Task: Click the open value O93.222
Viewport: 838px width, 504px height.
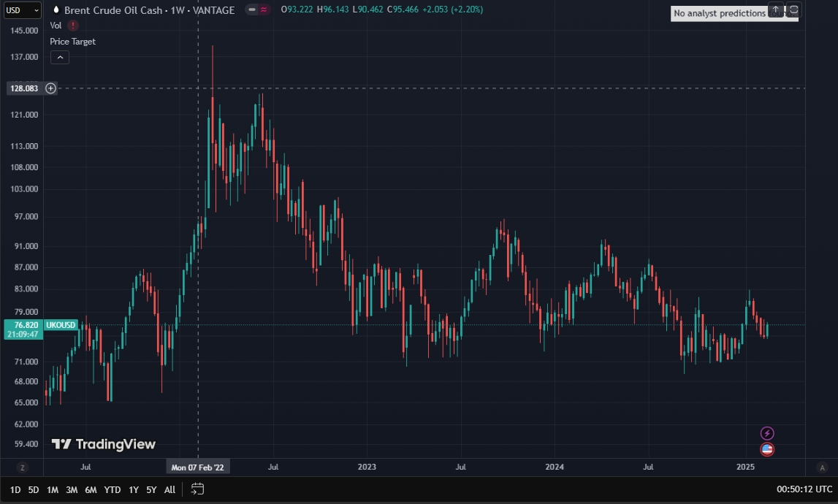Action: pos(297,9)
